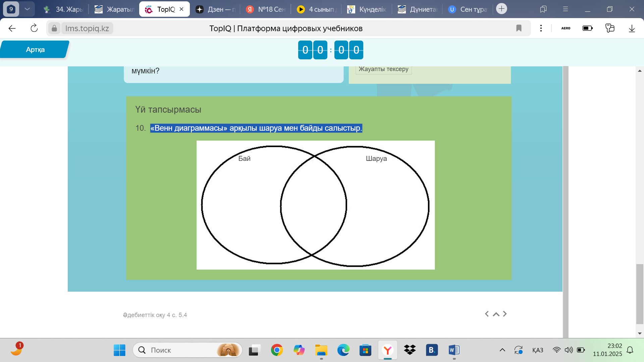Screen dimensions: 644x362
Task: Open the bookmarks panel icon
Action: point(543,9)
